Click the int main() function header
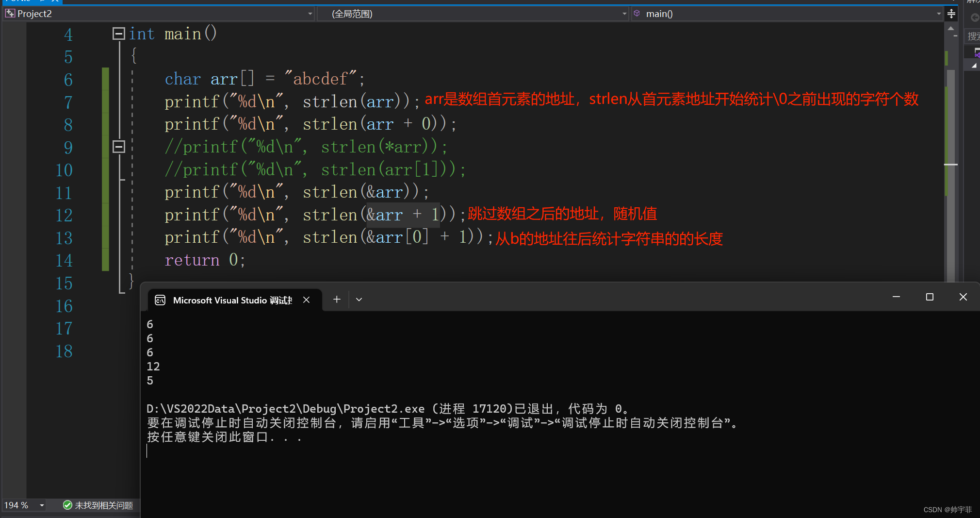 (x=173, y=34)
